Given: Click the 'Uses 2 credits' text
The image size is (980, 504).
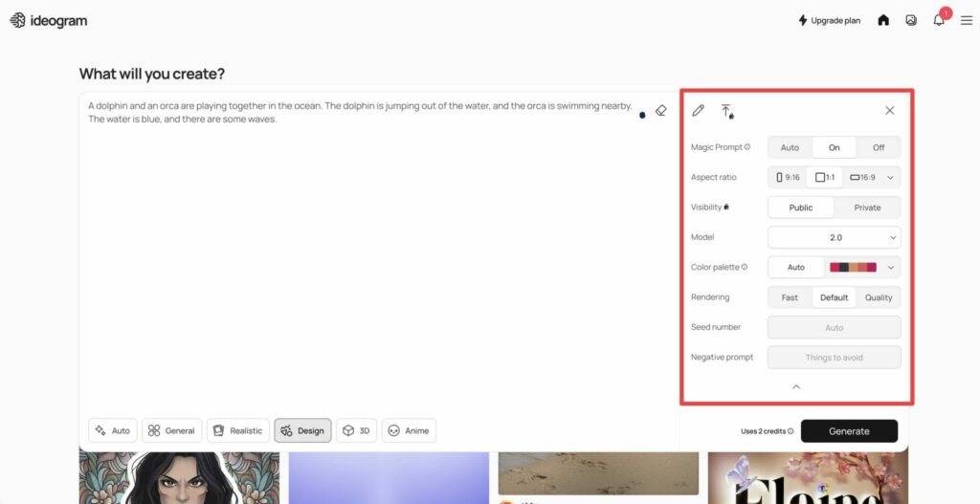Looking at the screenshot, I should (x=763, y=431).
